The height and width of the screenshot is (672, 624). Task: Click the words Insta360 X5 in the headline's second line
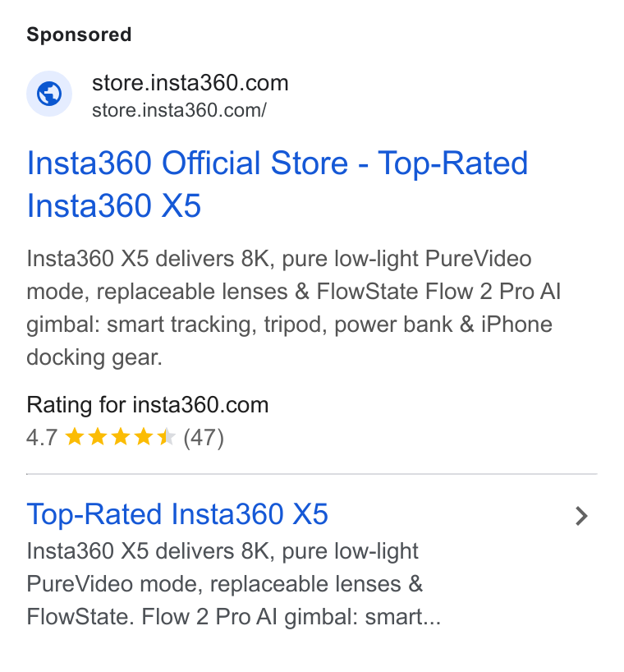(x=113, y=205)
